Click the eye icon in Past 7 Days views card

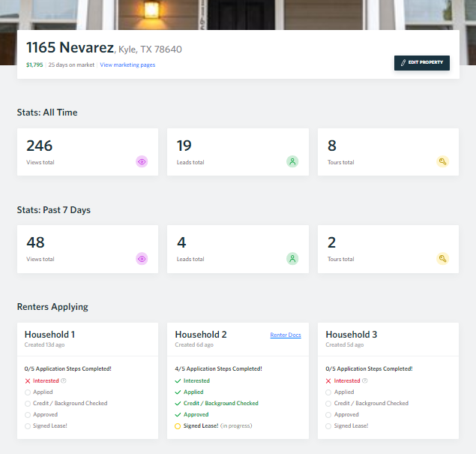142,259
